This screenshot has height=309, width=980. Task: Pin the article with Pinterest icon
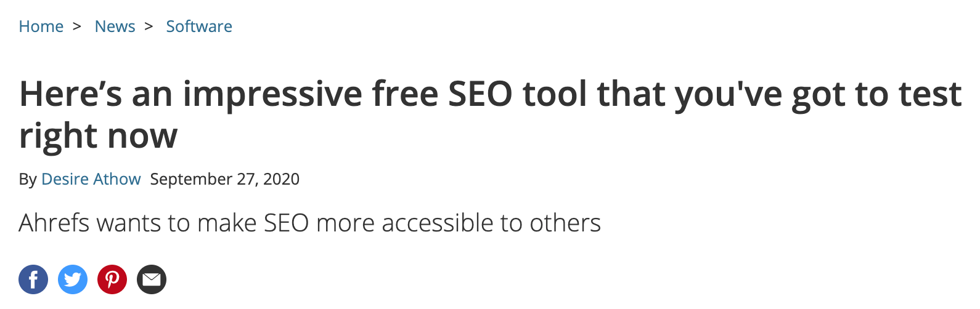(x=112, y=279)
